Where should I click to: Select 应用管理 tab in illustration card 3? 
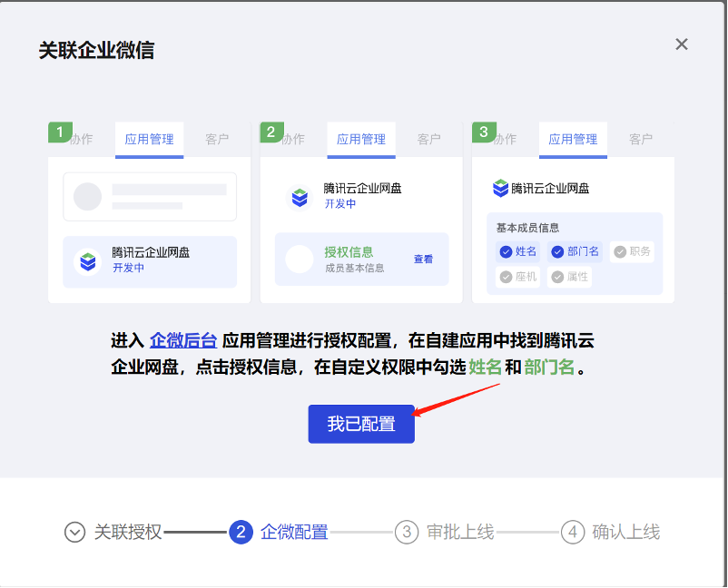point(573,139)
